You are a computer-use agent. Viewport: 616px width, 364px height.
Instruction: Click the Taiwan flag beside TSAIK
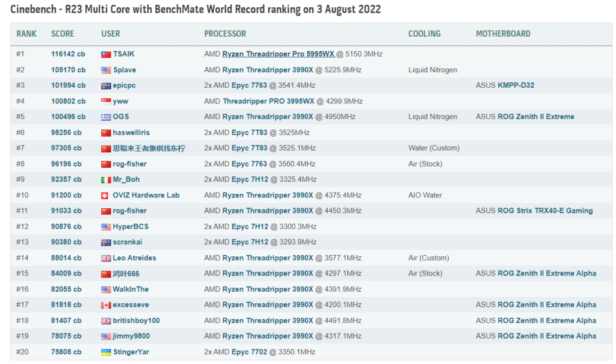pos(106,54)
